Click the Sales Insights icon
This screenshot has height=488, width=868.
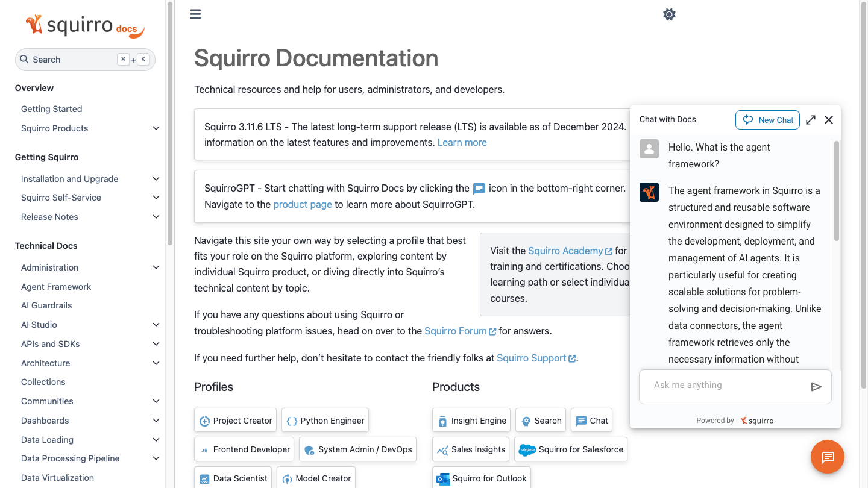[442, 450]
